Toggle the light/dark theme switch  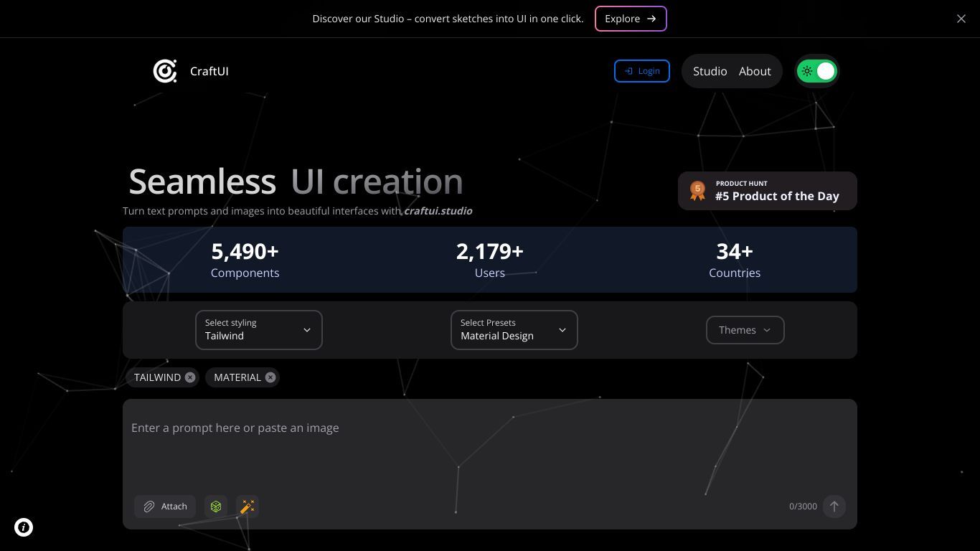pyautogui.click(x=817, y=71)
